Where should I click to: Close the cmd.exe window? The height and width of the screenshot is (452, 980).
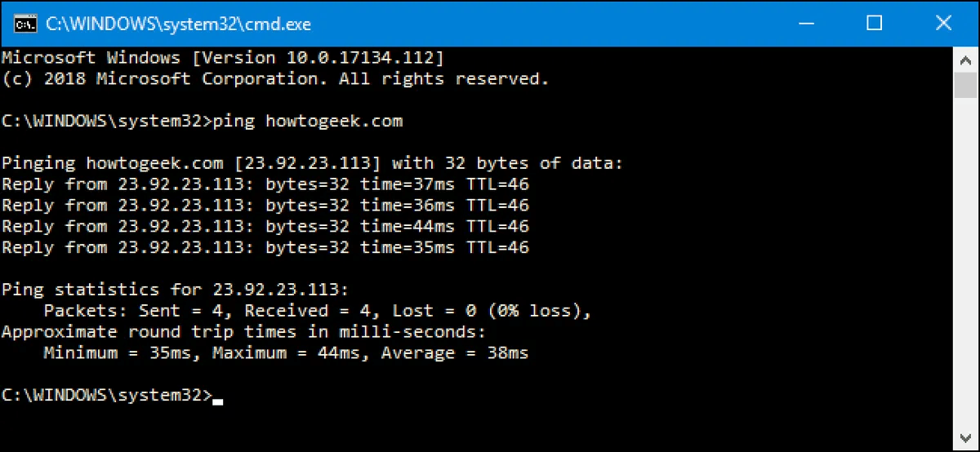pos(943,24)
